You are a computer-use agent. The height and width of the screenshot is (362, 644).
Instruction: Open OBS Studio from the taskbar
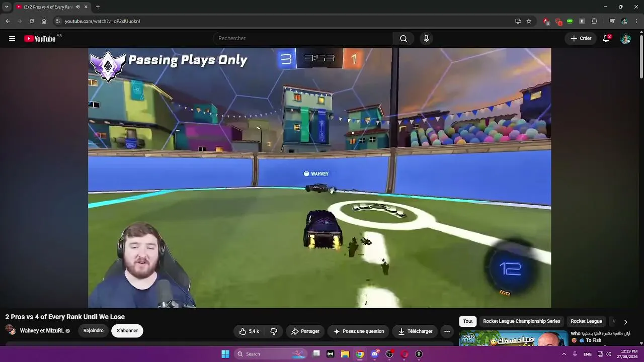389,354
